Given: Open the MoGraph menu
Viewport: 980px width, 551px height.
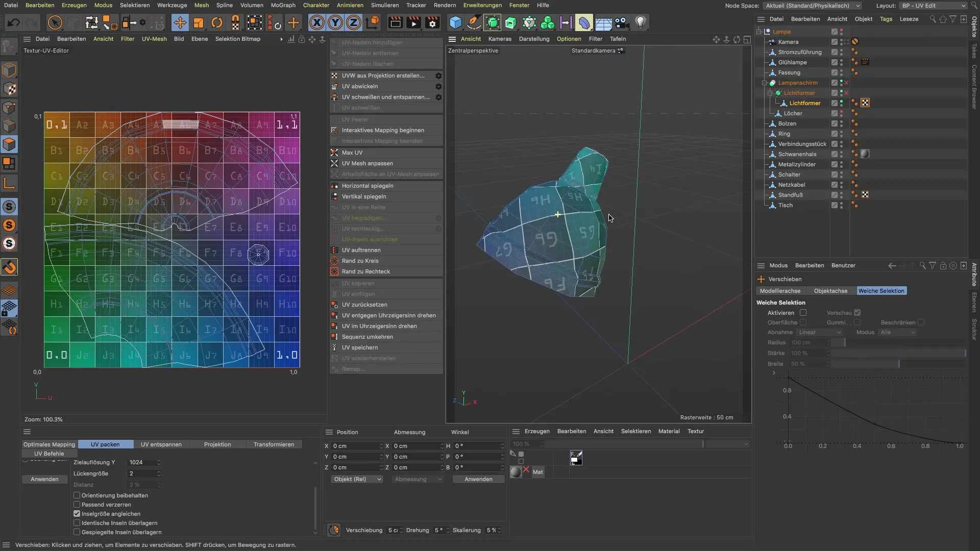Looking at the screenshot, I should click(x=283, y=5).
